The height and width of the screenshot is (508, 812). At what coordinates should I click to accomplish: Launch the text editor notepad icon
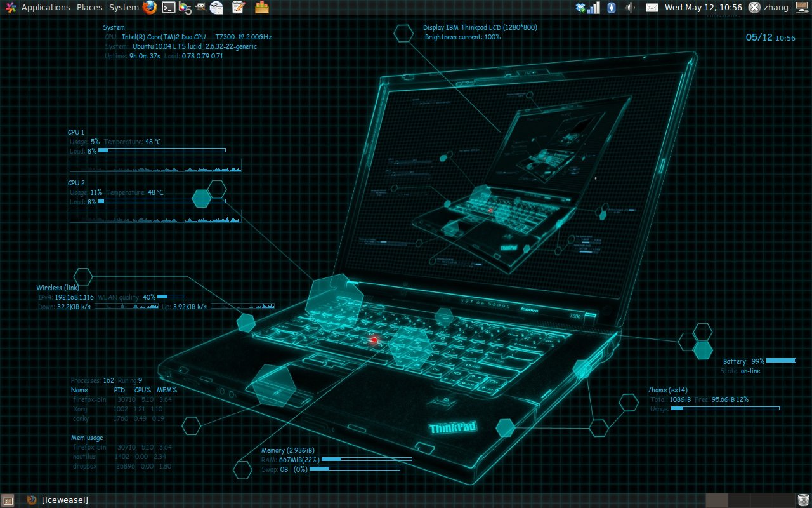click(239, 8)
